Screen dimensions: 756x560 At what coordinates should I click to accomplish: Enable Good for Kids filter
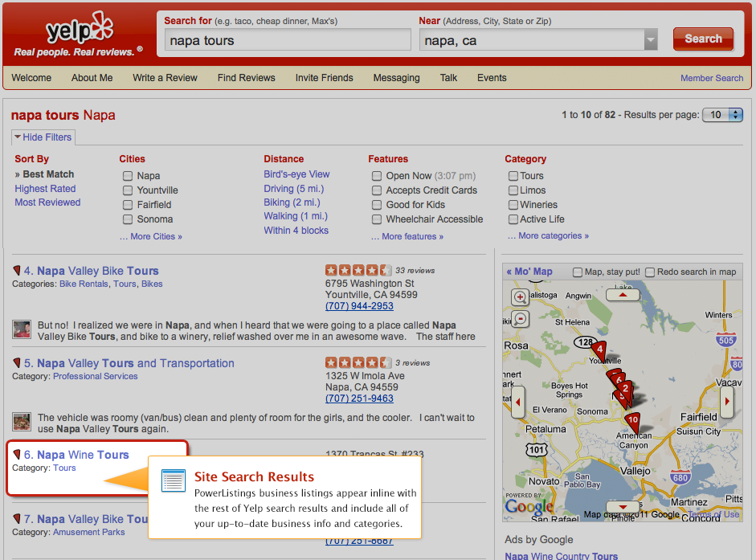pos(377,205)
